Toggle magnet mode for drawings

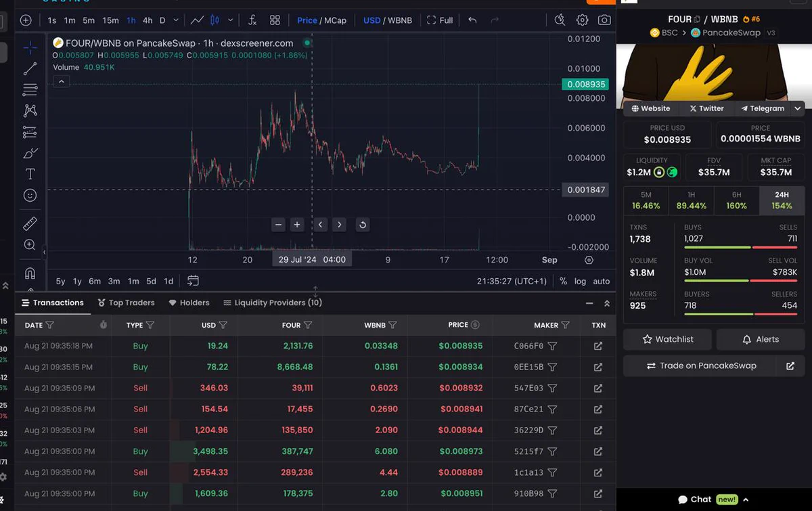(30, 273)
